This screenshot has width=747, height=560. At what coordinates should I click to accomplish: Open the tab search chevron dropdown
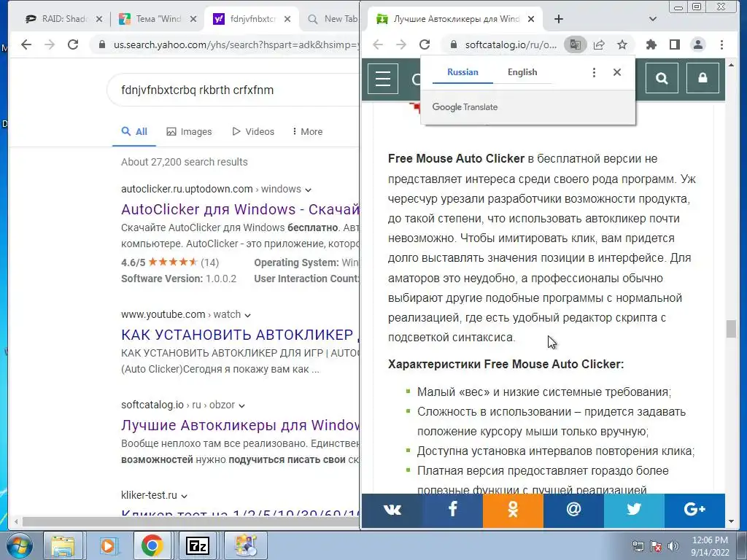(653, 19)
